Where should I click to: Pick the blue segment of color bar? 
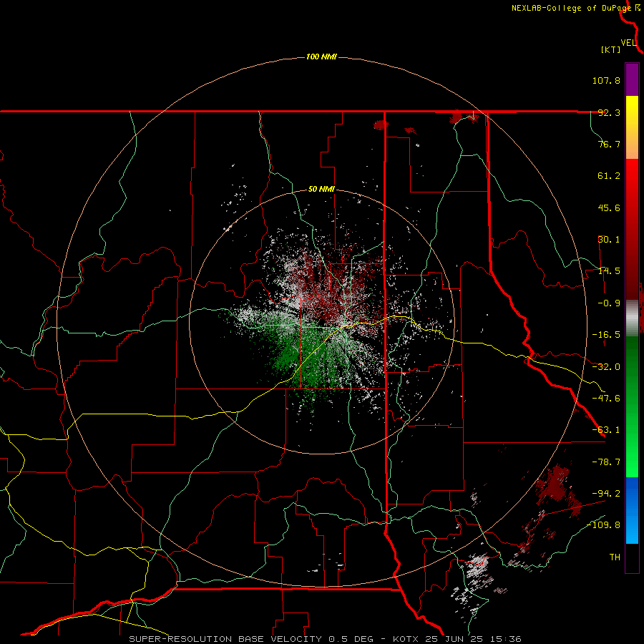pos(632,510)
